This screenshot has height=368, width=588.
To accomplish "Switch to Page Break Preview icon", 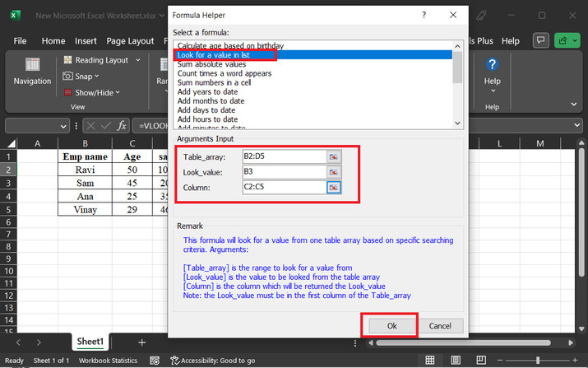I will pos(481,360).
